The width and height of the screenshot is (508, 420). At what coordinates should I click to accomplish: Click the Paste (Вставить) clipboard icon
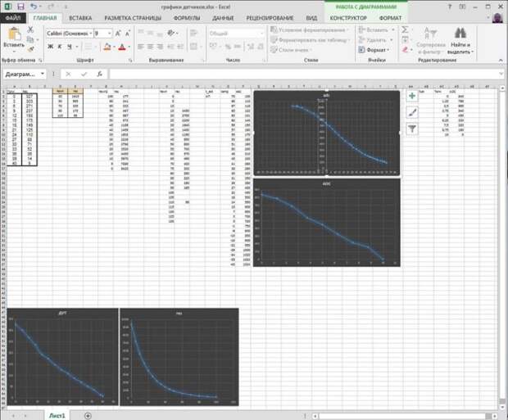pyautogui.click(x=14, y=34)
